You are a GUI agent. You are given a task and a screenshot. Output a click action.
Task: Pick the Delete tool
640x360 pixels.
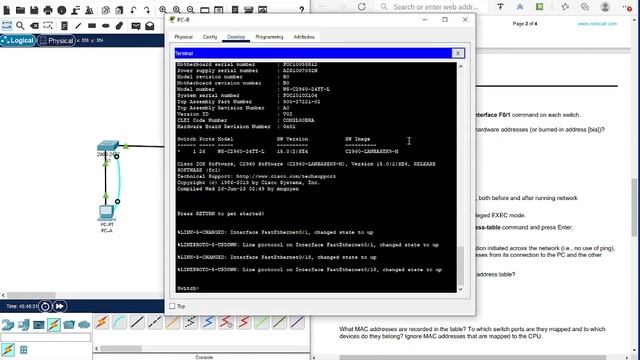click(x=34, y=26)
